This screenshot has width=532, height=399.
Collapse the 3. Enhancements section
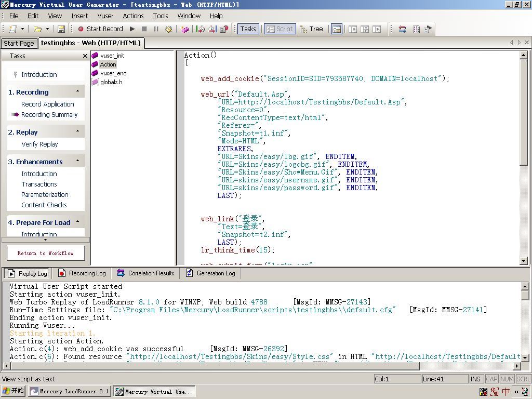pos(78,161)
